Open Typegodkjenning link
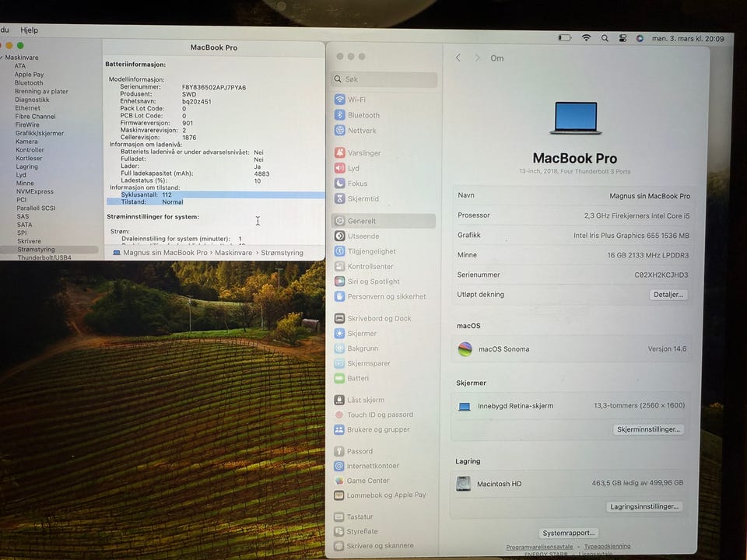This screenshot has width=747, height=560. click(x=608, y=546)
